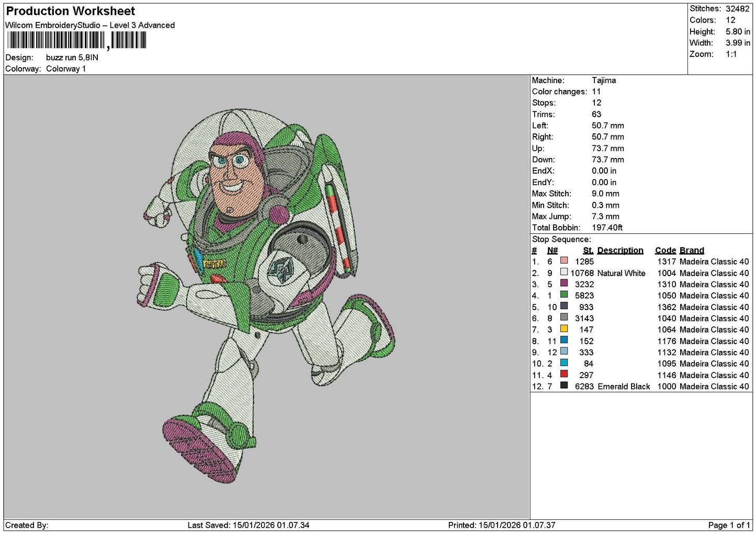Click the light blue swatch for code 1132
This screenshot has height=534, width=756.
coord(564,351)
